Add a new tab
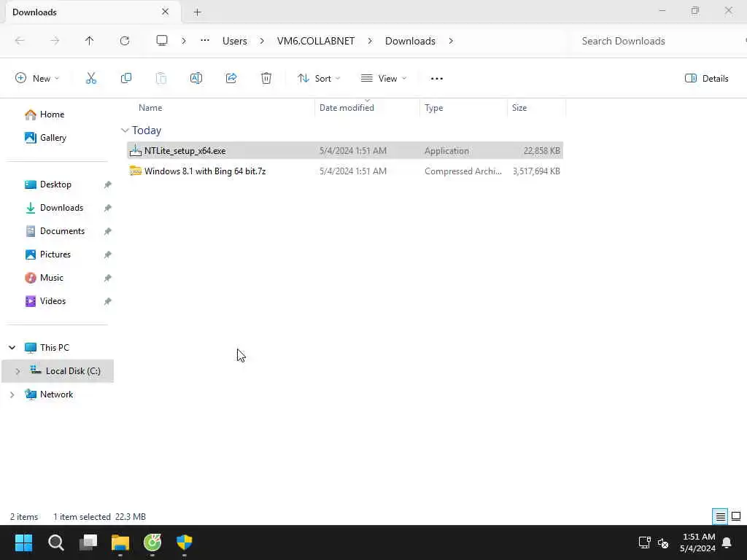The image size is (747, 560). [x=197, y=12]
